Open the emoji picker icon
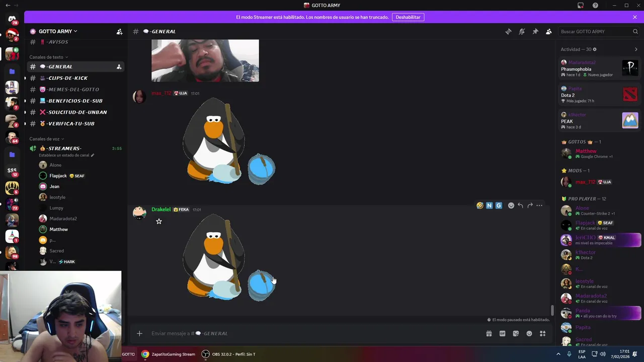This screenshot has width=644, height=362. [529, 333]
